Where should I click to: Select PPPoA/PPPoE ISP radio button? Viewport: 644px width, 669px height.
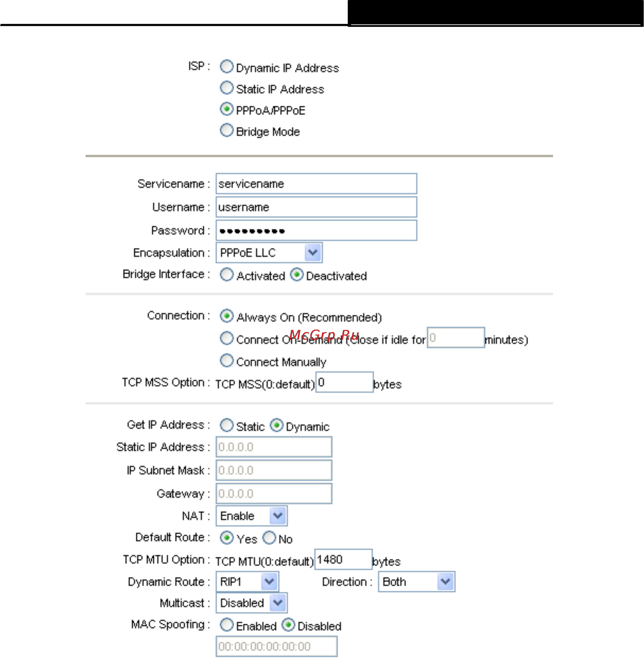pos(227,109)
